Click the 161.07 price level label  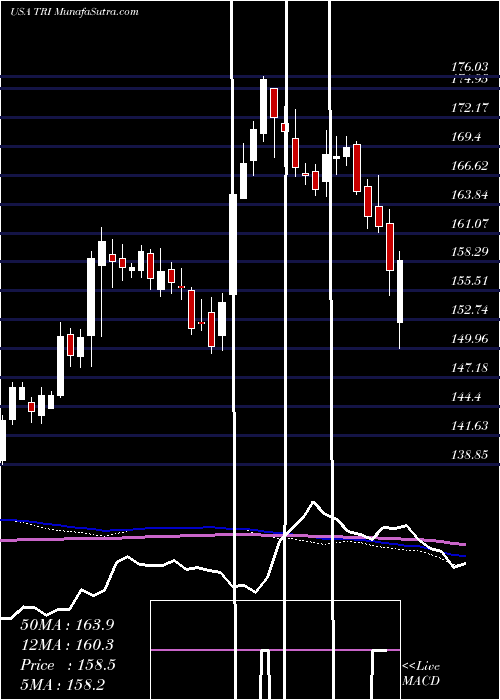[x=469, y=223]
